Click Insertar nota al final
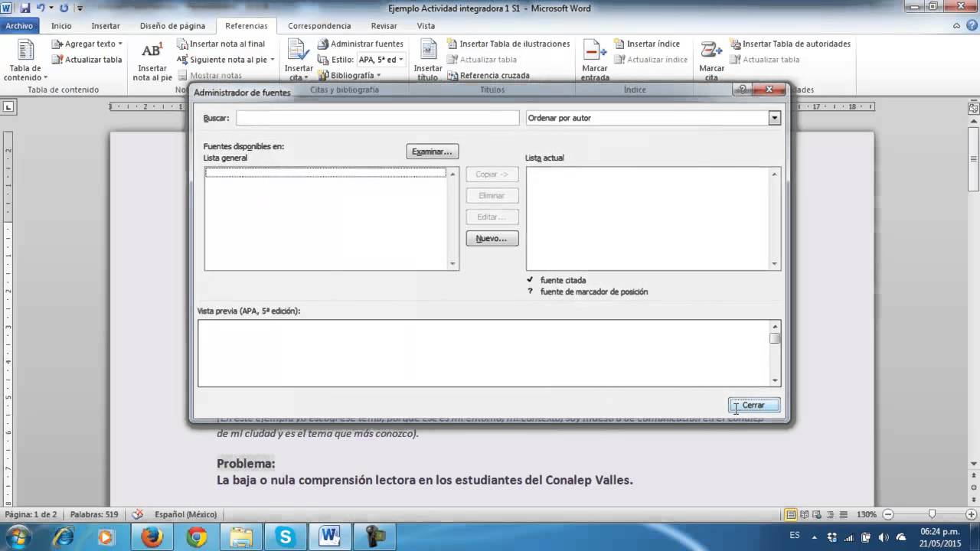Image resolution: width=980 pixels, height=551 pixels. tap(221, 44)
